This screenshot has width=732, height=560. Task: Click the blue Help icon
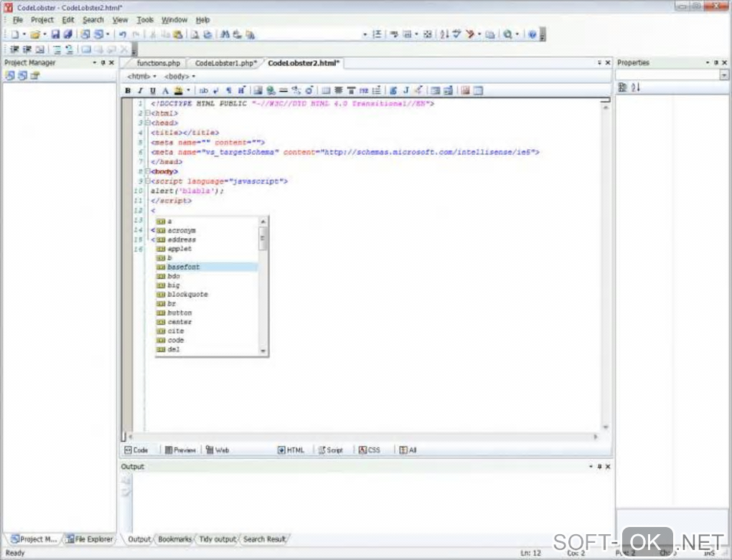(x=532, y=34)
